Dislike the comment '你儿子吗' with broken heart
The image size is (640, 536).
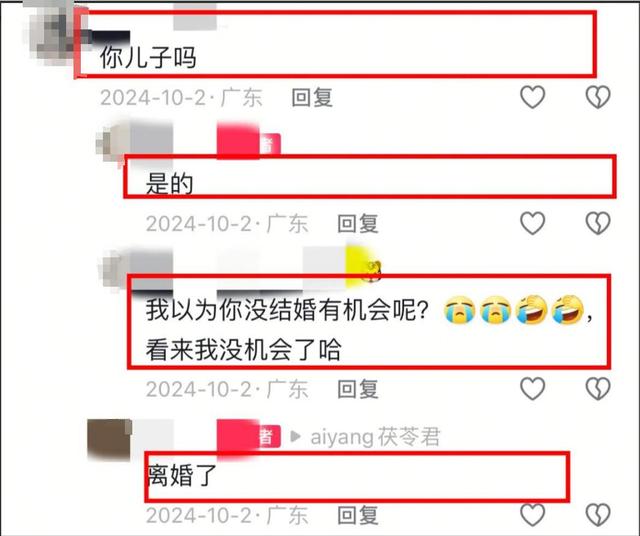[598, 97]
